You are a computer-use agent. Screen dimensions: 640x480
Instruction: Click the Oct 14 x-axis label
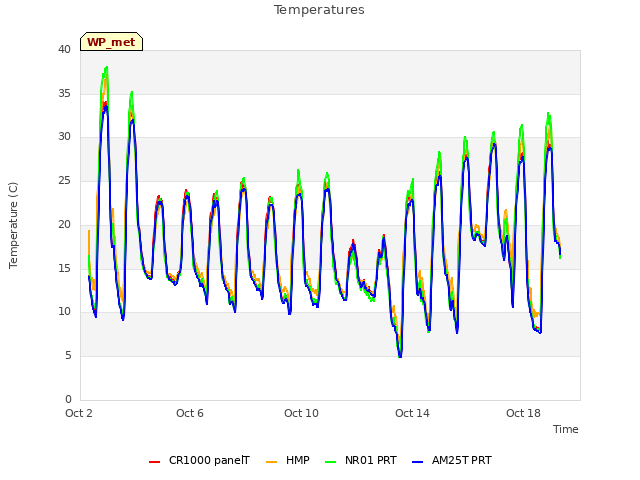(412, 413)
